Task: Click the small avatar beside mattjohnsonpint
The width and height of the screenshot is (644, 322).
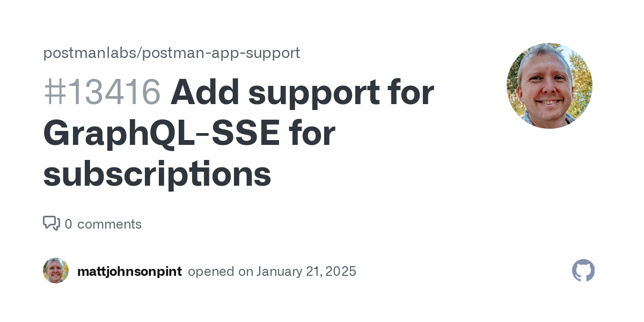Action: 56,270
